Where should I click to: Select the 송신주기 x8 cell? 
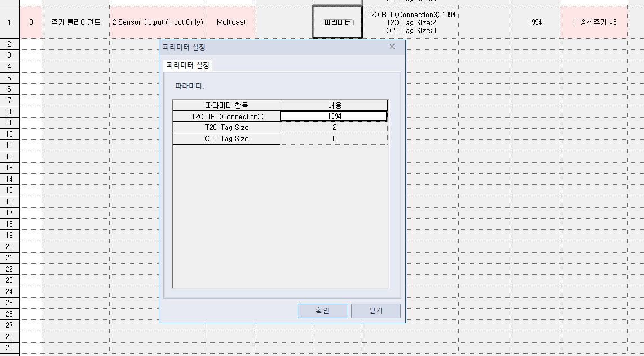click(x=593, y=22)
